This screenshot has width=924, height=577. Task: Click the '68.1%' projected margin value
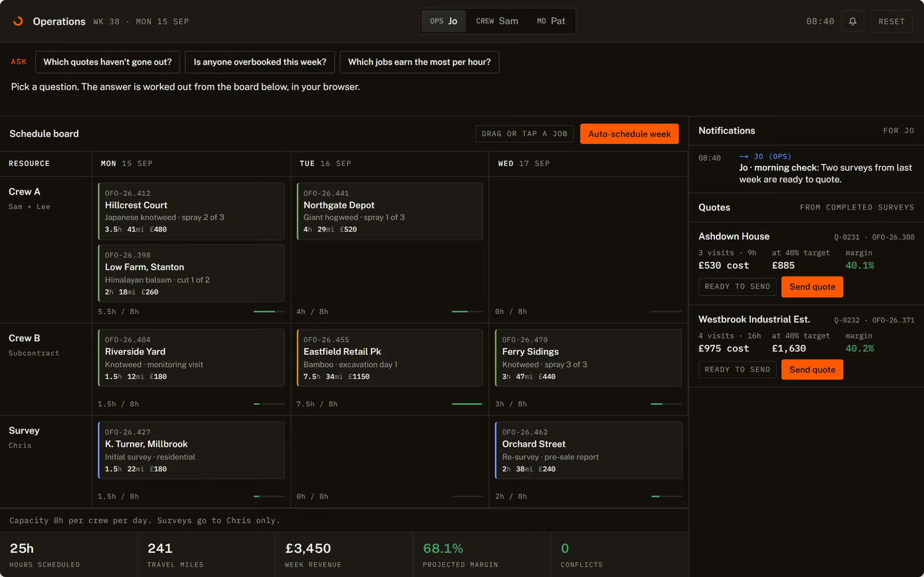coord(443,549)
